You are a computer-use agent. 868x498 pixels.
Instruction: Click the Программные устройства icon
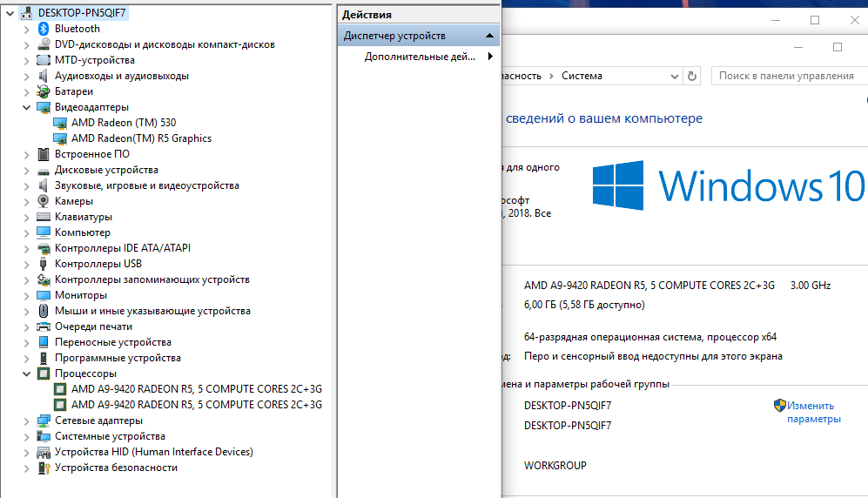(x=44, y=358)
